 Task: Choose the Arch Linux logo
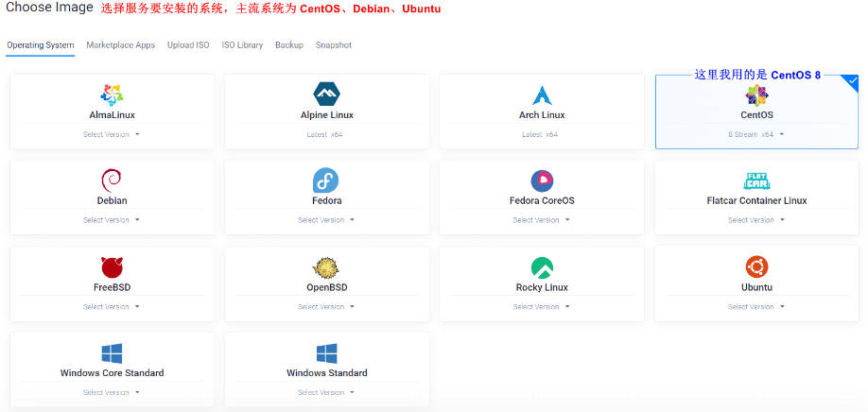point(542,95)
